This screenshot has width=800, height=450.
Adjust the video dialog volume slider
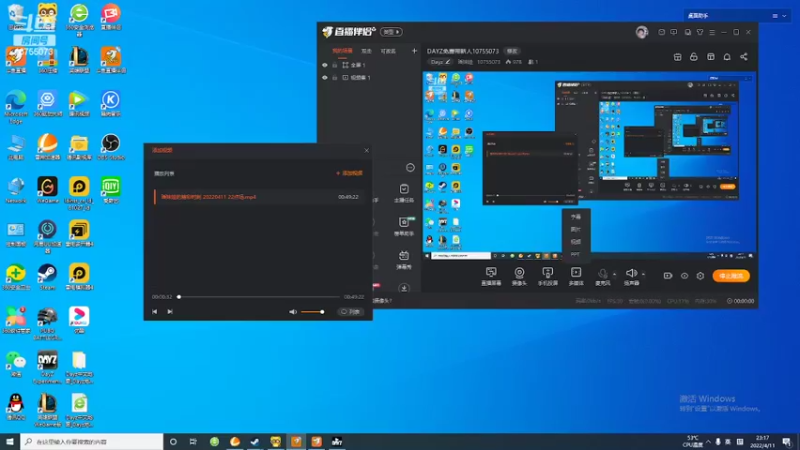(312, 312)
